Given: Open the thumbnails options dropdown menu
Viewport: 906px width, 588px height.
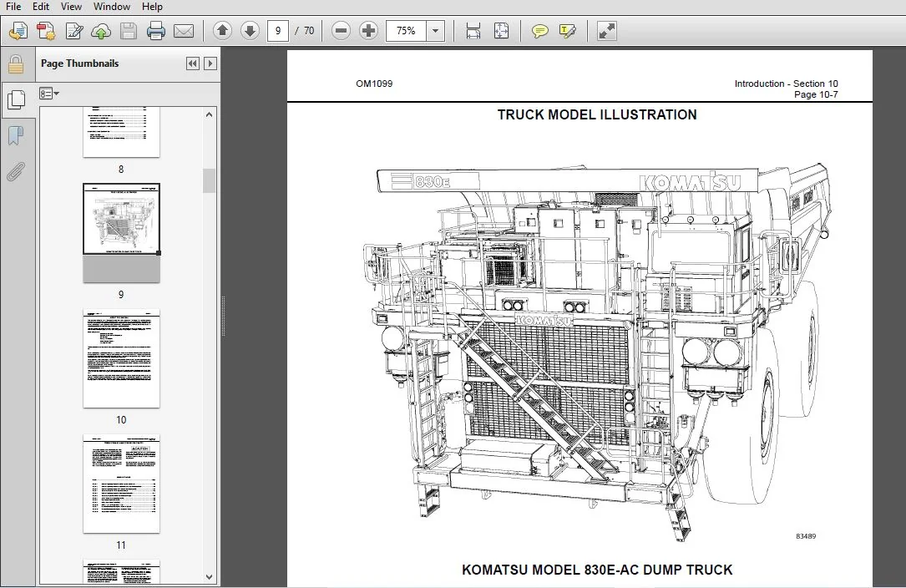Looking at the screenshot, I should coord(49,93).
